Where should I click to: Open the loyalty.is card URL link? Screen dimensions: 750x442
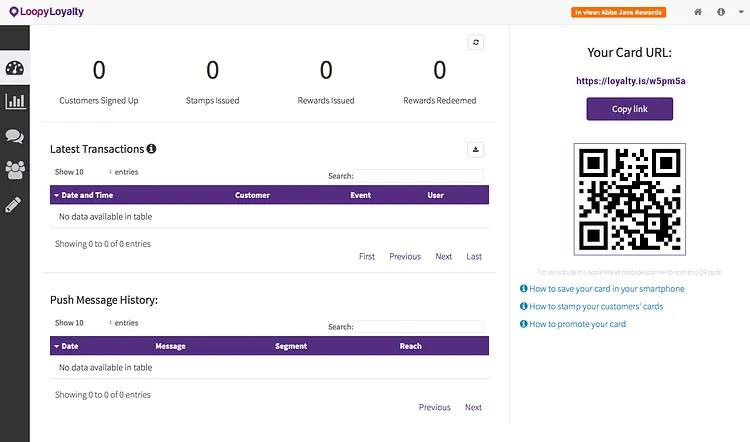[x=630, y=81]
